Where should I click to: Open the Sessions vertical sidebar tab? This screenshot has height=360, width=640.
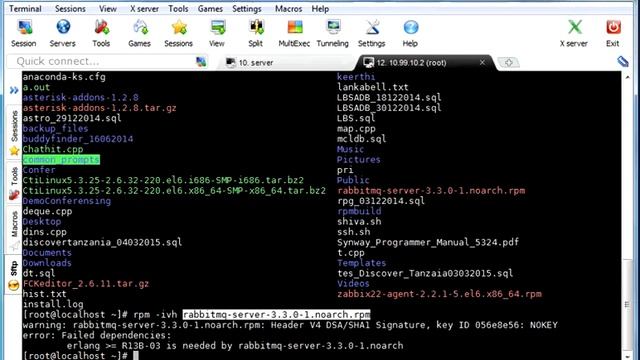click(14, 132)
